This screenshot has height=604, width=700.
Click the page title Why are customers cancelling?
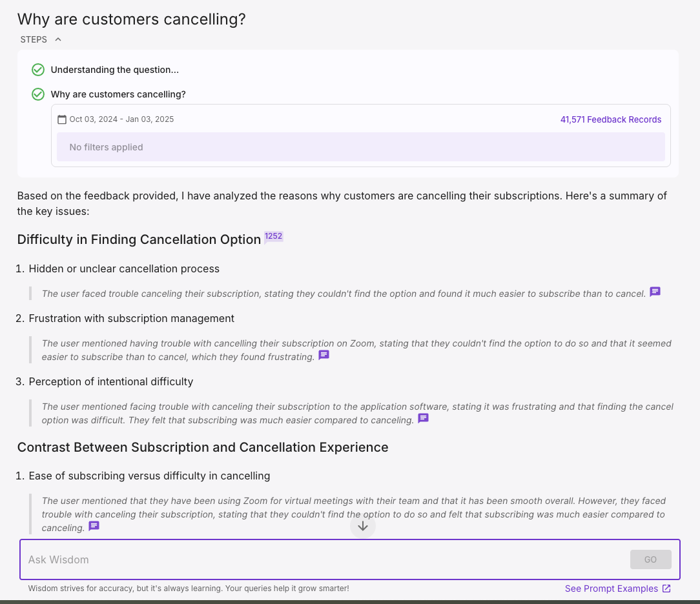tap(131, 19)
